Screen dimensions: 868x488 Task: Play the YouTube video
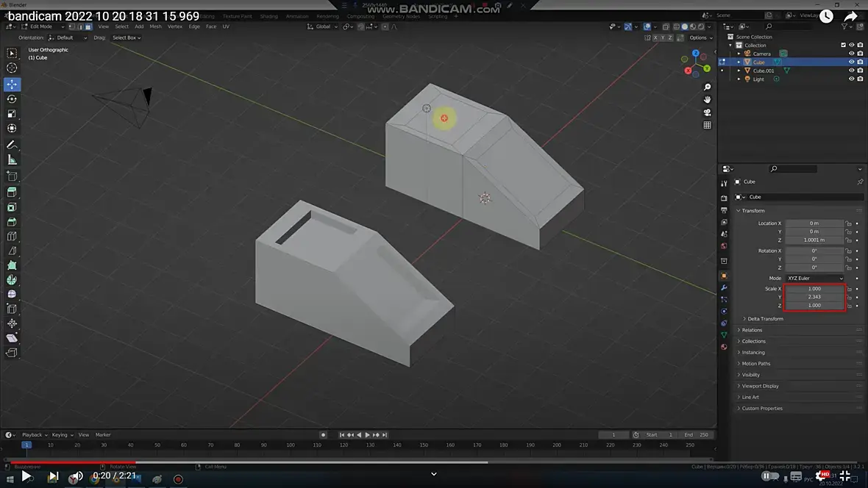(26, 476)
